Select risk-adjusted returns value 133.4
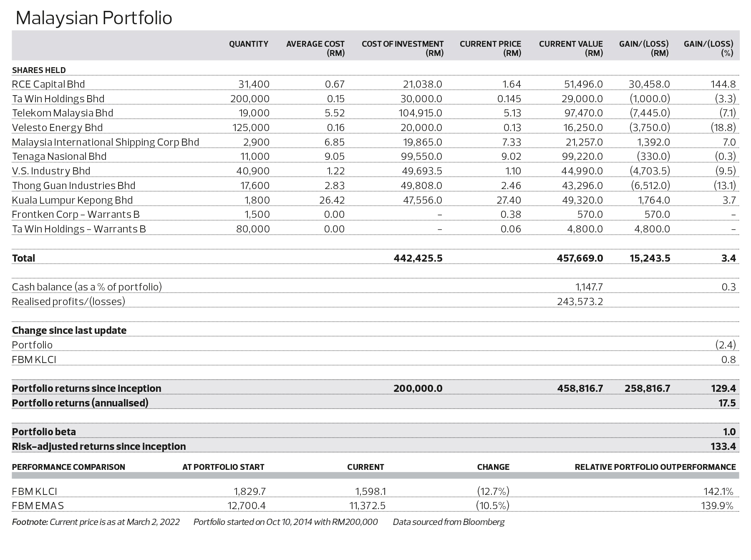This screenshot has width=751, height=560. point(723,446)
